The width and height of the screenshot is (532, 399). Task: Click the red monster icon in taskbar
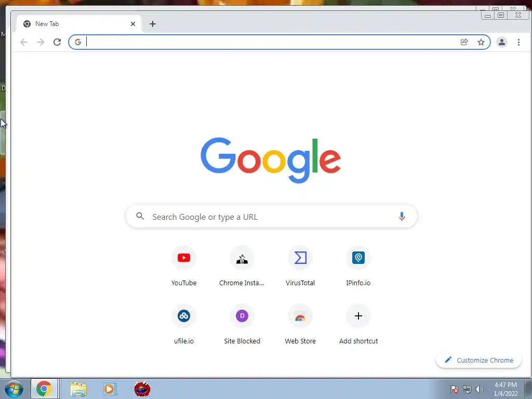[x=142, y=389]
